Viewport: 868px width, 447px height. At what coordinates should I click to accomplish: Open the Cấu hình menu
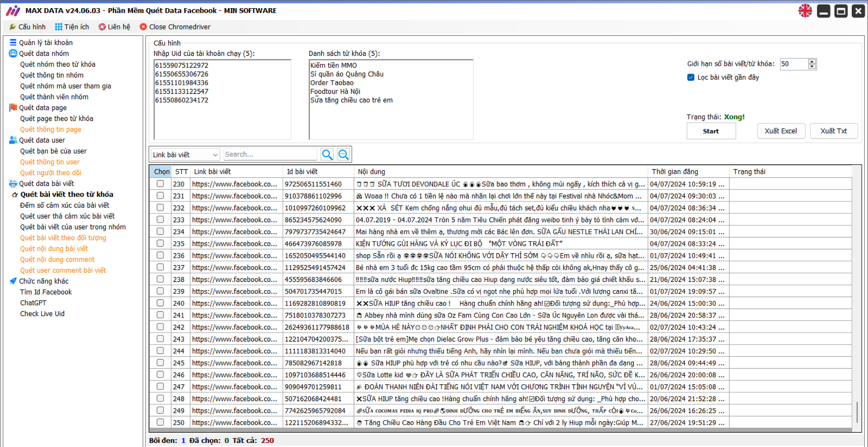point(27,27)
